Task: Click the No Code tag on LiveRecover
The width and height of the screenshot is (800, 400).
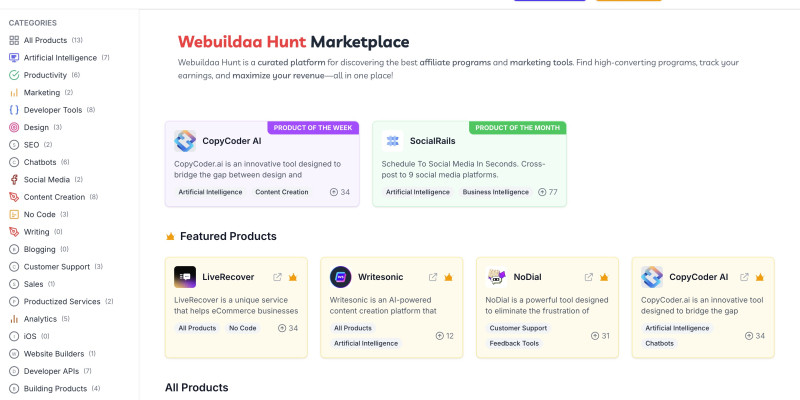Action: [x=242, y=327]
